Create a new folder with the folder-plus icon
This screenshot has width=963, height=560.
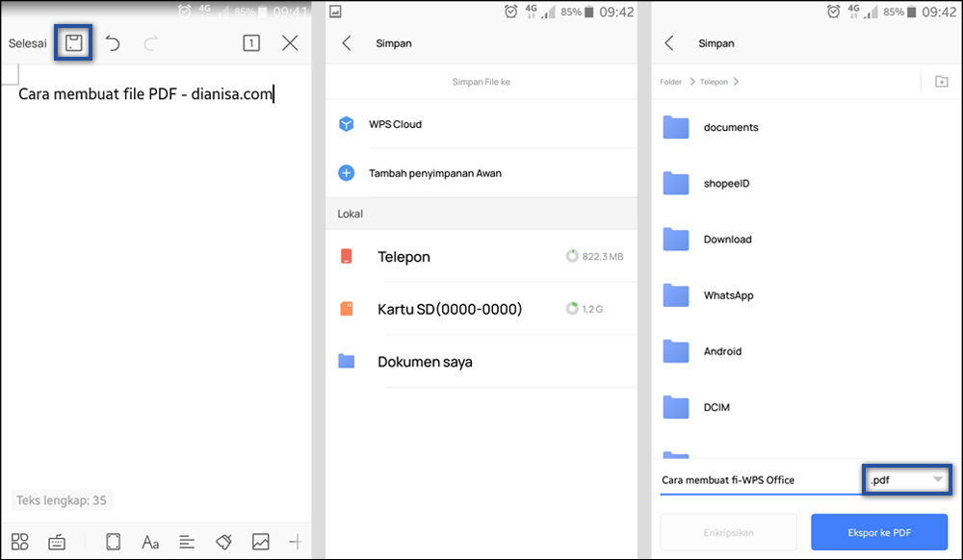pos(941,82)
